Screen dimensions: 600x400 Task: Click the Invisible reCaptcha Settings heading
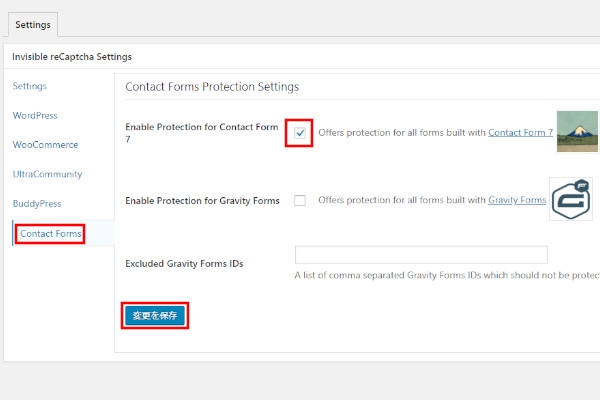72,57
